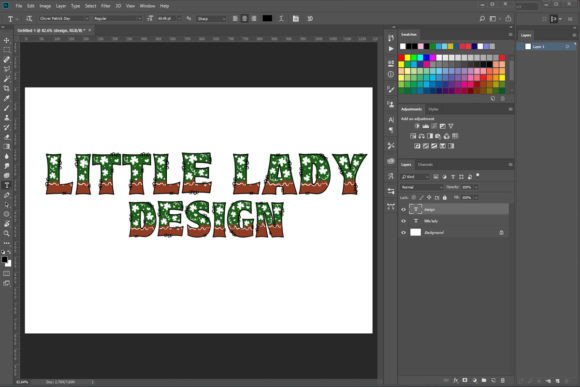Hide the design text layer
This screenshot has height=387, width=580.
pyautogui.click(x=404, y=209)
